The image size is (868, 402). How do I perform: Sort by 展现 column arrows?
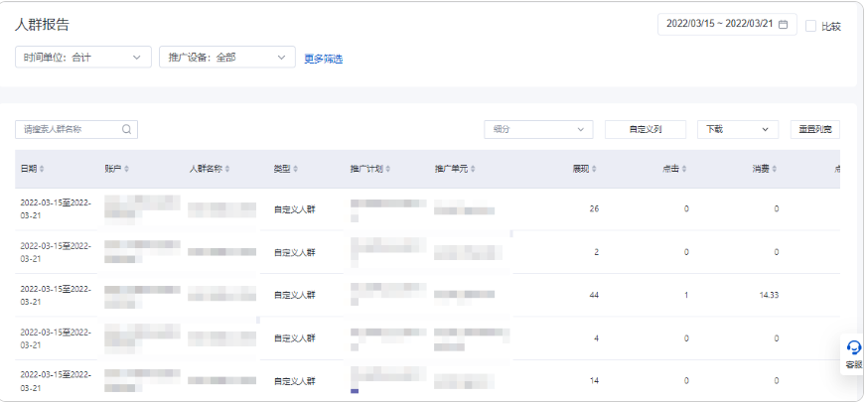tap(594, 169)
